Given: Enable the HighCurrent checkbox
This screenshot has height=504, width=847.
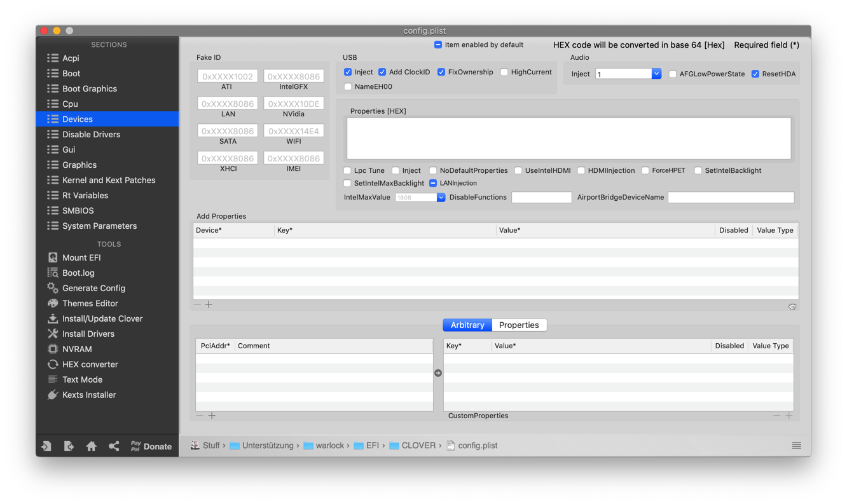Looking at the screenshot, I should [504, 72].
